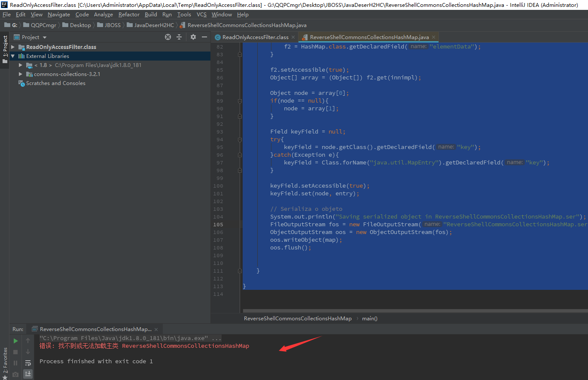Image resolution: width=588 pixels, height=380 pixels.
Task: Open the VCS menu
Action: coord(201,15)
